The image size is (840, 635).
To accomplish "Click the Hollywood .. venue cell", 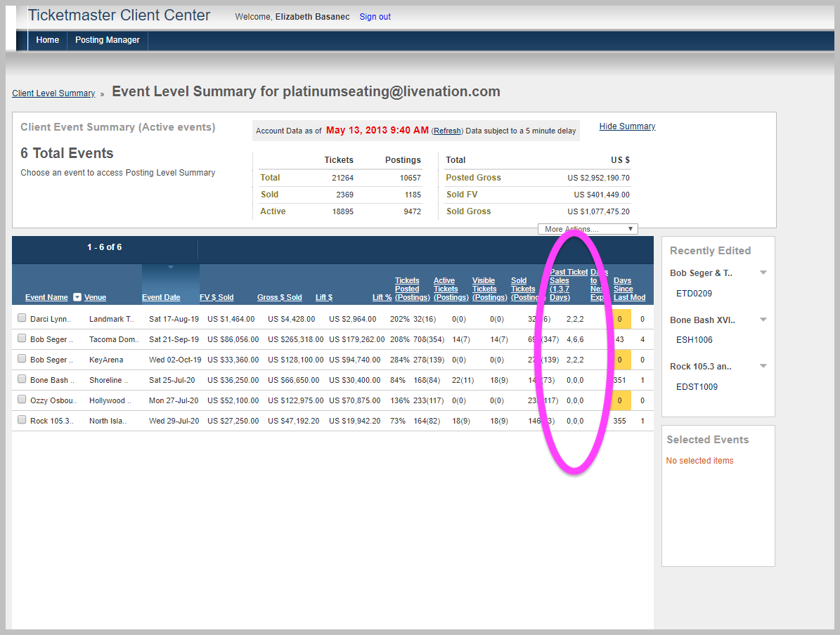I will pyautogui.click(x=110, y=400).
